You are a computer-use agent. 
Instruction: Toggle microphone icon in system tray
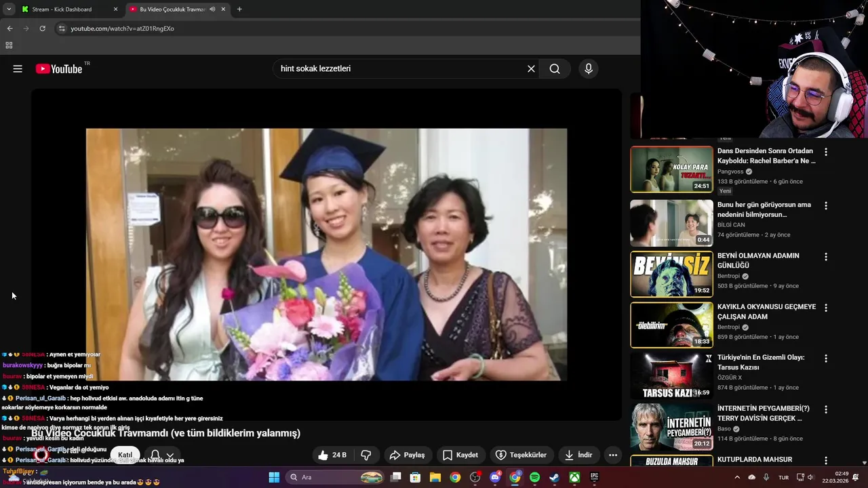[x=766, y=478]
